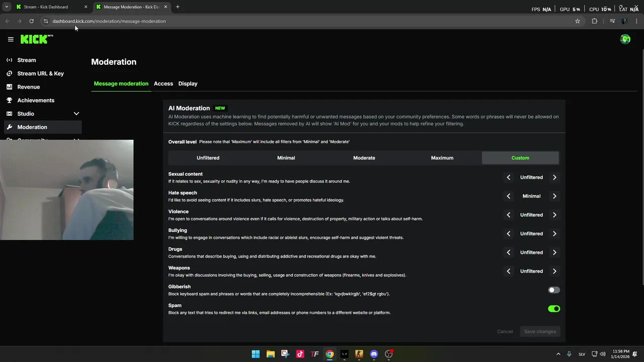Click the microphone icon in system tray
Screen dimensions: 644x362
pos(569,354)
